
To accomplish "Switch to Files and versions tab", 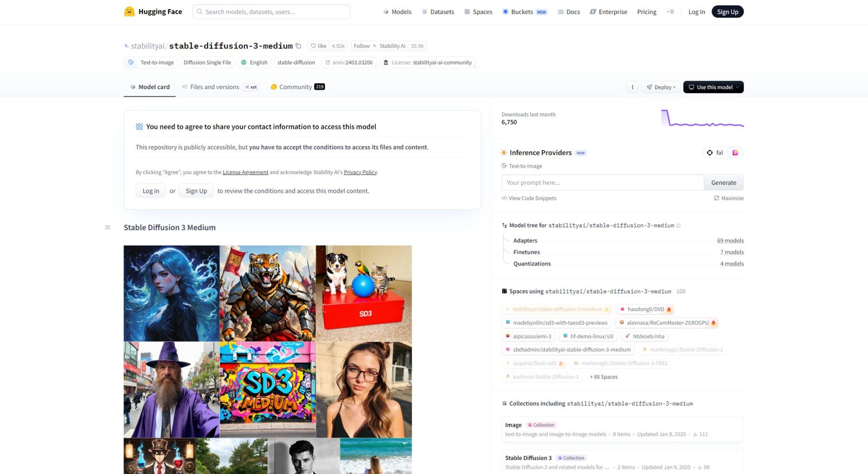I will coord(214,87).
